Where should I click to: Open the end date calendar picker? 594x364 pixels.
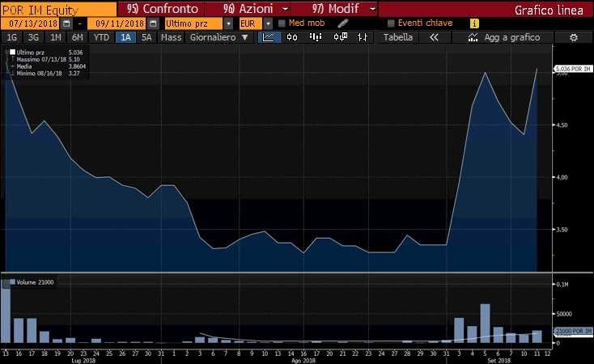[x=153, y=23]
